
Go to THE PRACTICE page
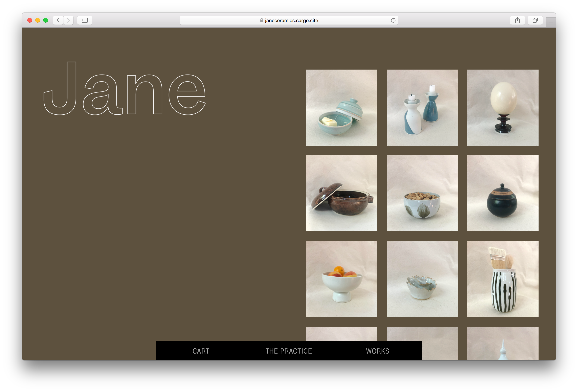click(288, 351)
